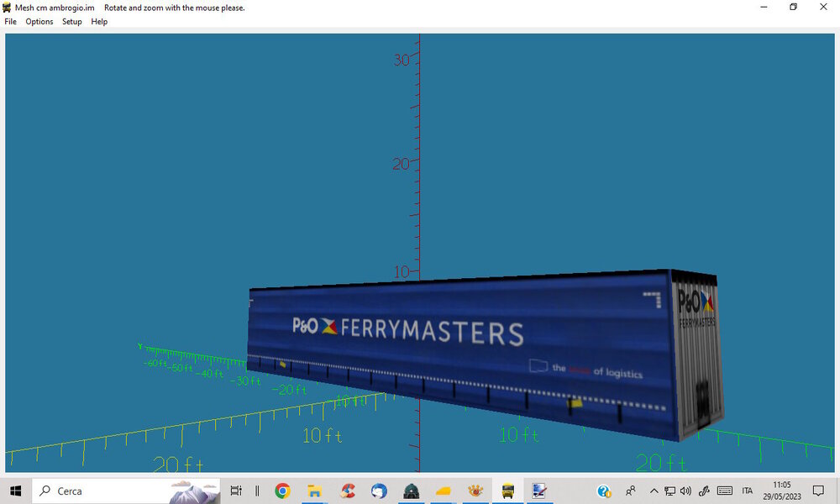Open File Explorer from the taskbar

tap(314, 491)
